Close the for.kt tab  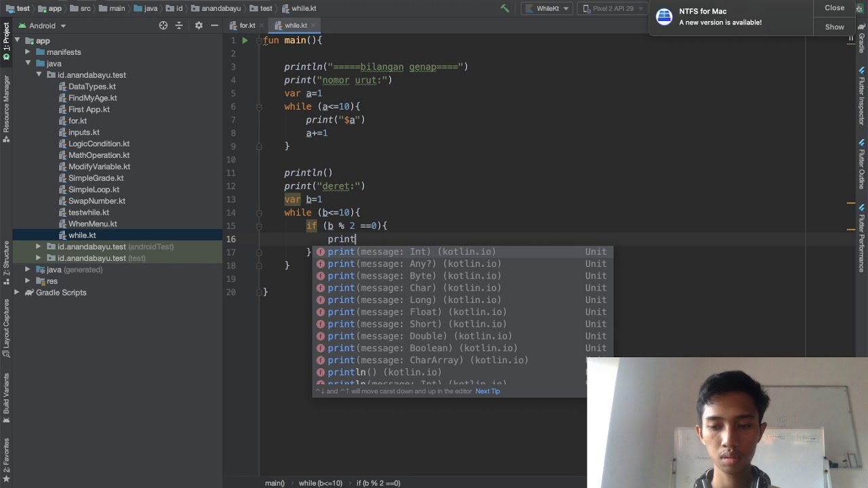click(263, 25)
